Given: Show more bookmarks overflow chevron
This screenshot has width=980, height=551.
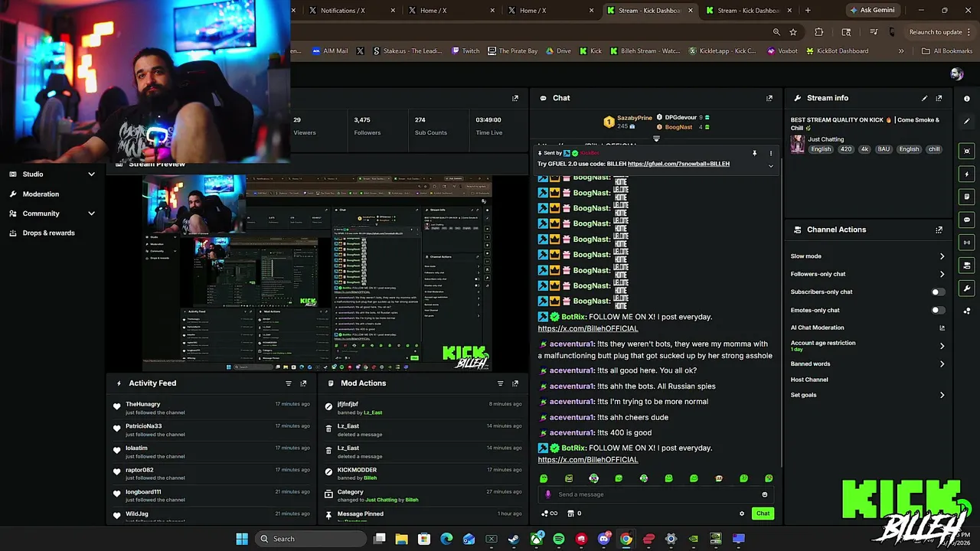Looking at the screenshot, I should tap(901, 51).
